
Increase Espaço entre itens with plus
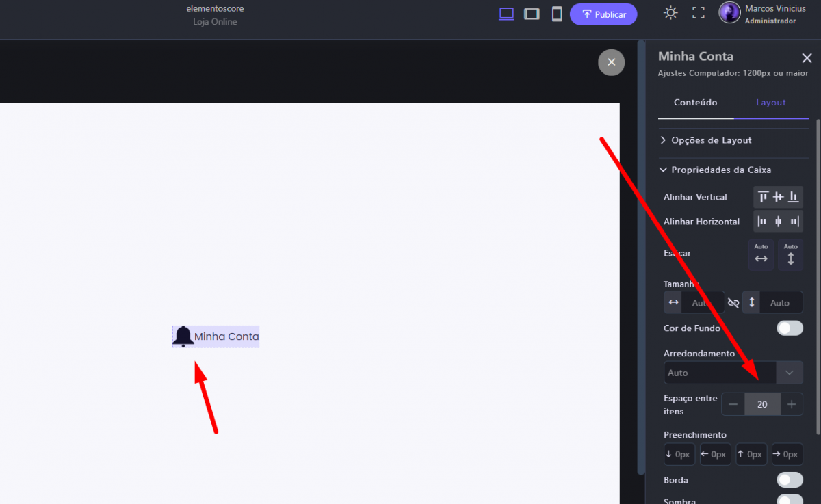(x=792, y=404)
